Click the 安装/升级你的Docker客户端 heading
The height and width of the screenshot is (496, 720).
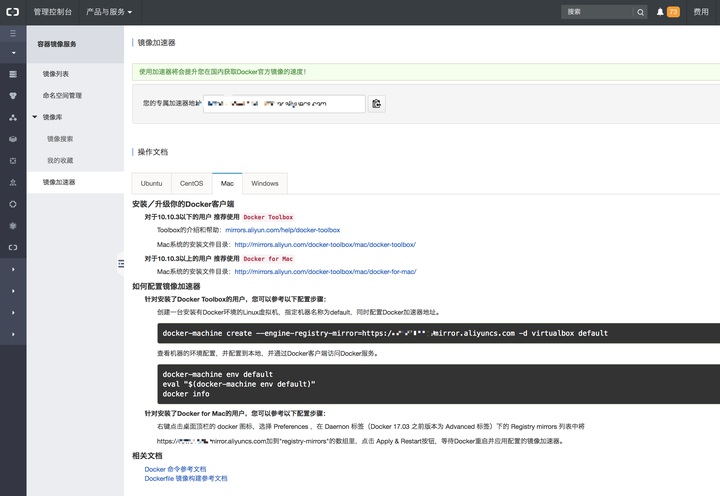(x=183, y=204)
